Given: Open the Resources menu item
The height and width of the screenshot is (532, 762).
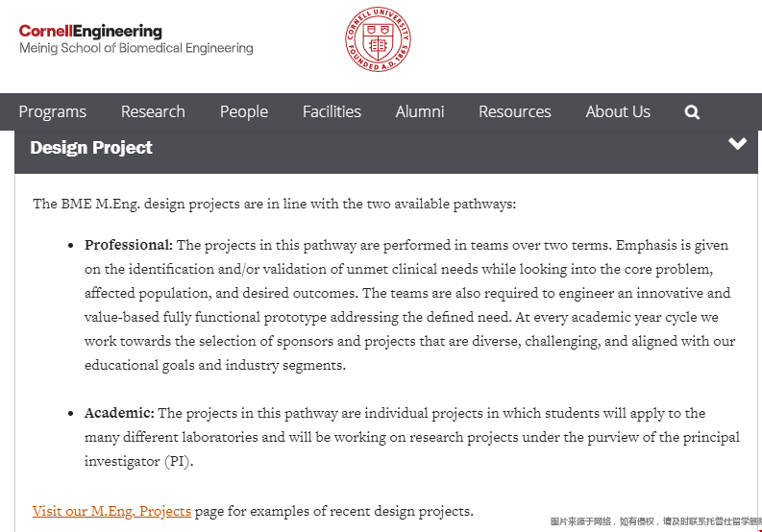Looking at the screenshot, I should click(x=515, y=111).
